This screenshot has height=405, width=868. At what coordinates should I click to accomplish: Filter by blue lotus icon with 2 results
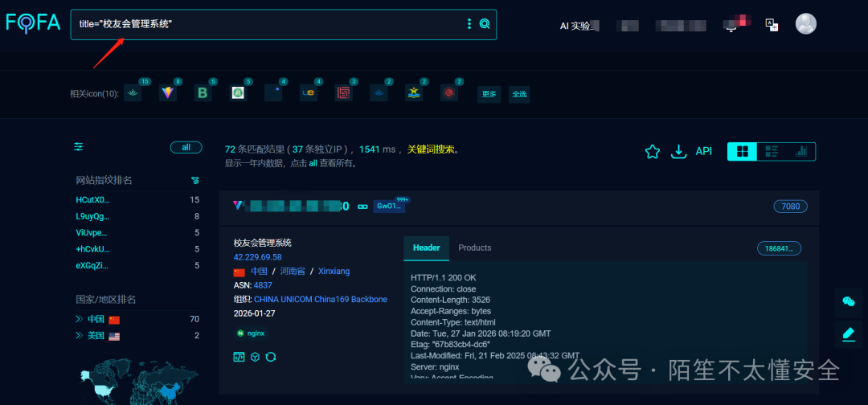(x=379, y=93)
